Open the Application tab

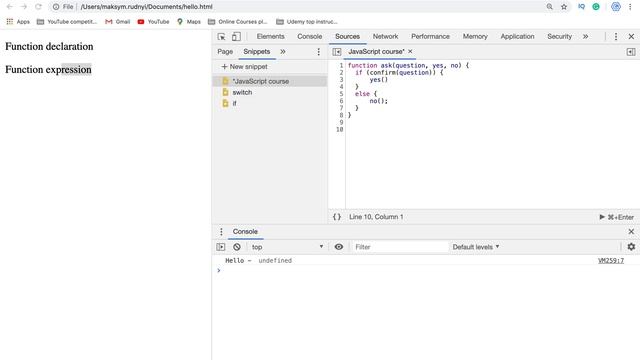click(517, 36)
